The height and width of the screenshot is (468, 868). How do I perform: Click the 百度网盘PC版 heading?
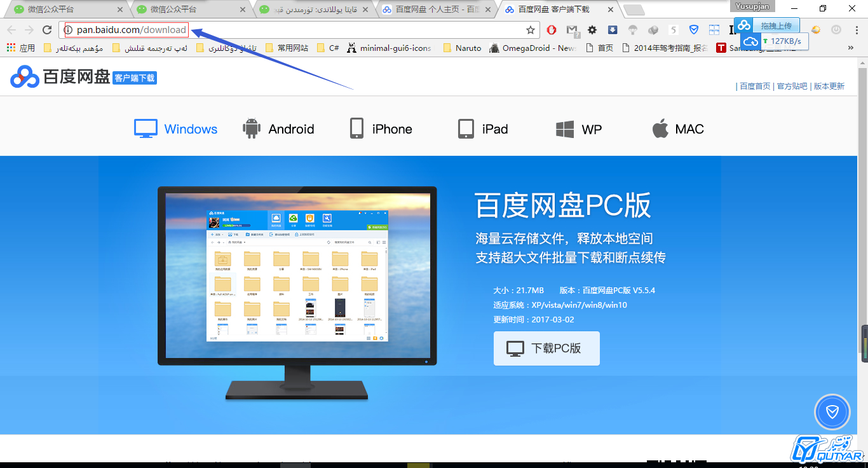563,206
